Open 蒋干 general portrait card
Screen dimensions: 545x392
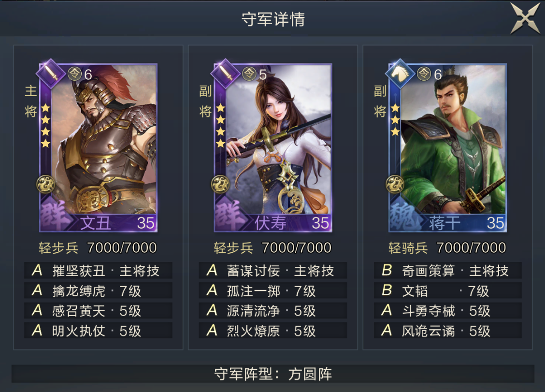click(x=448, y=148)
